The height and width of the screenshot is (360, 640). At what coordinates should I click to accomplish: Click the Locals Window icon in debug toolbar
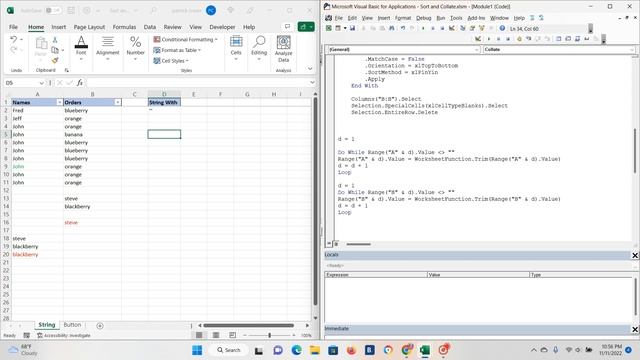point(558,39)
